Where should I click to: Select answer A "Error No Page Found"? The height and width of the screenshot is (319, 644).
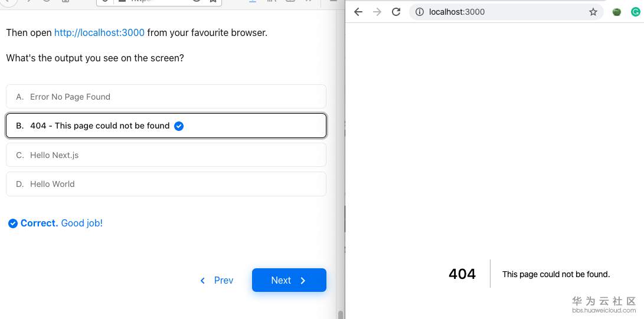coord(166,97)
